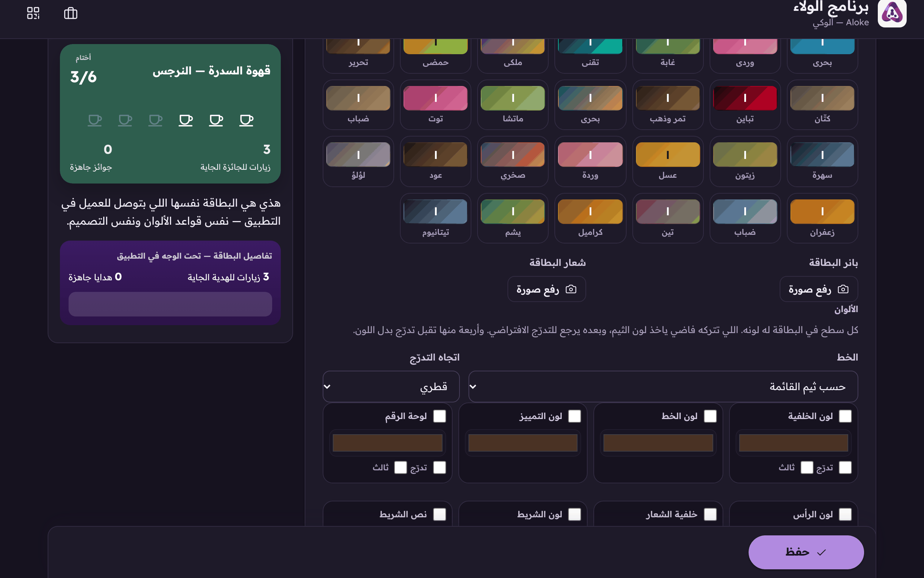
Task: Choose the تمر وذهب theme
Action: click(x=667, y=105)
